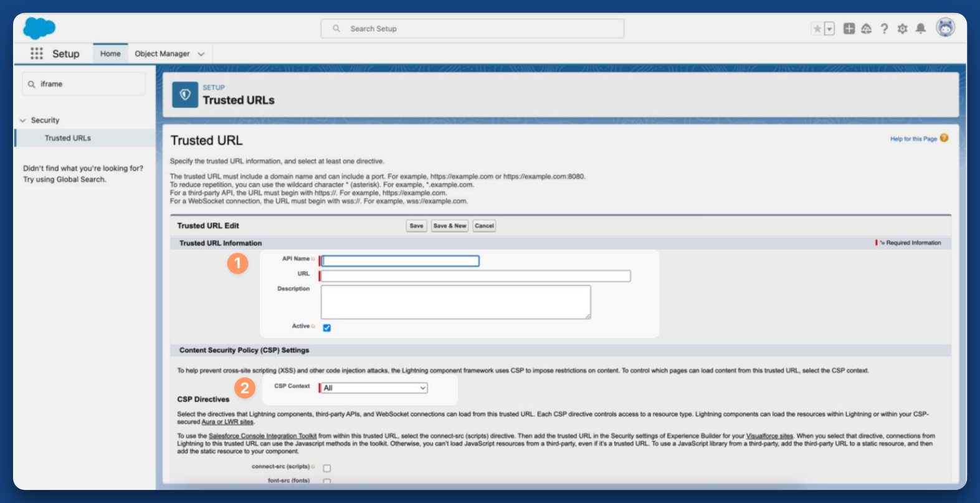Click the 'Try using Global Search.' text

pyautogui.click(x=65, y=179)
